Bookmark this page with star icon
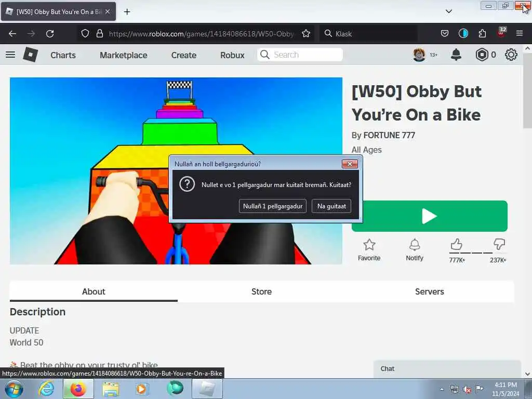The height and width of the screenshot is (399, 532). [306, 33]
